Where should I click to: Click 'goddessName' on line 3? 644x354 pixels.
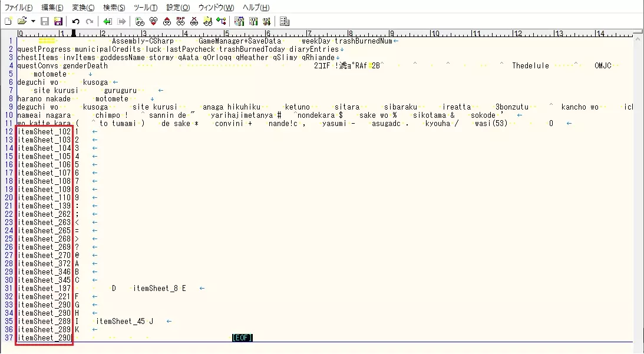[123, 58]
